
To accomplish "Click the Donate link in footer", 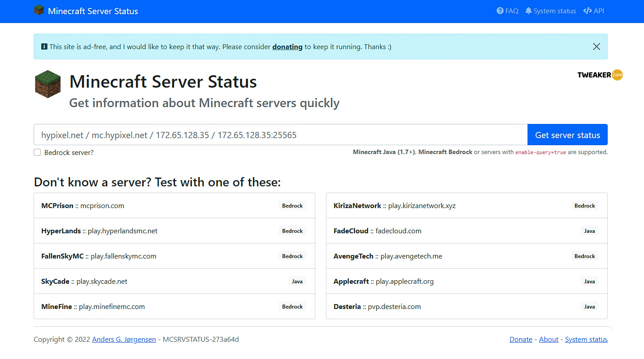I will [521, 340].
